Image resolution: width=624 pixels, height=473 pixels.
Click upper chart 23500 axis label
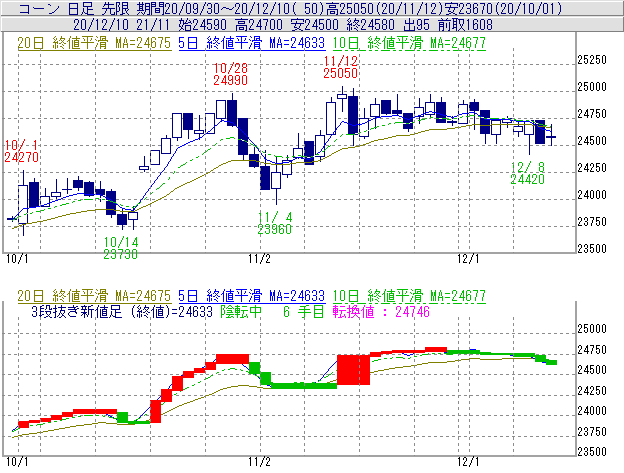pos(592,249)
